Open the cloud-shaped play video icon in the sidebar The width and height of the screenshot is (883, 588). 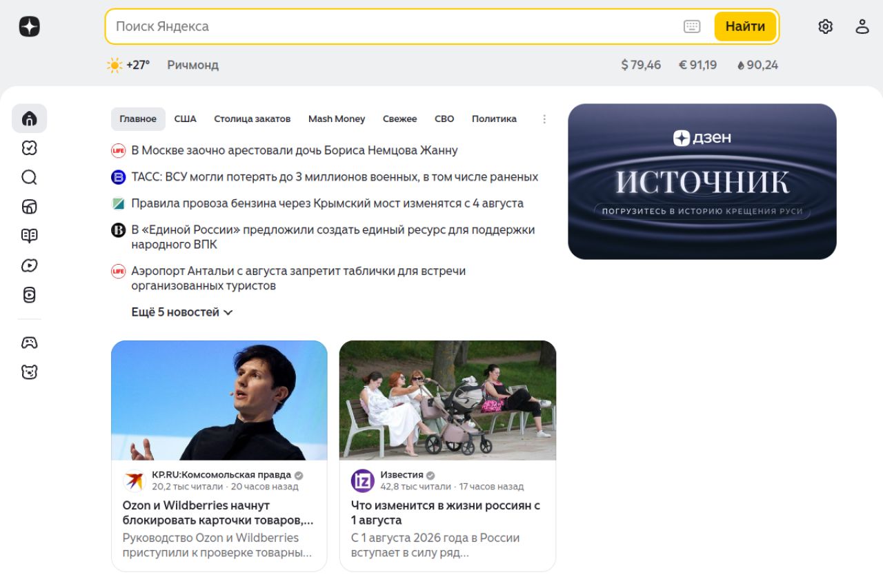pos(29,265)
